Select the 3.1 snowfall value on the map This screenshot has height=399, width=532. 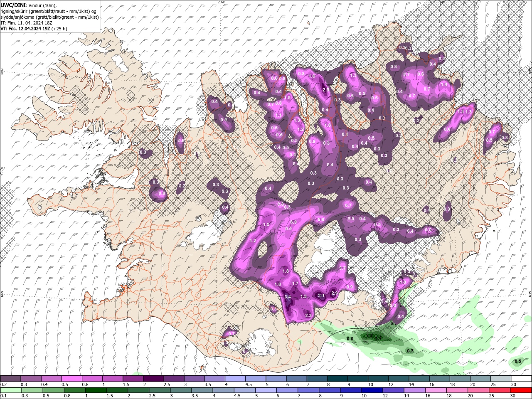tap(321, 296)
